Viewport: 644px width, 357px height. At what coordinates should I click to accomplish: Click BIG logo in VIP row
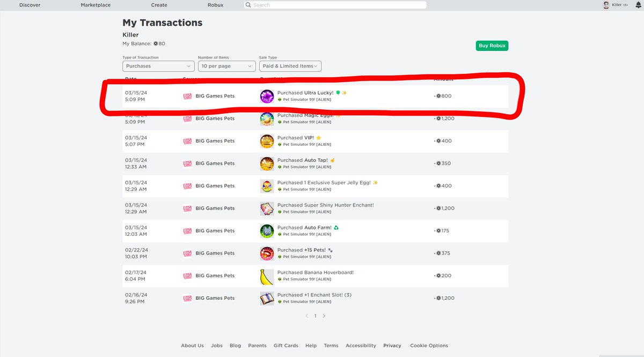187,141
